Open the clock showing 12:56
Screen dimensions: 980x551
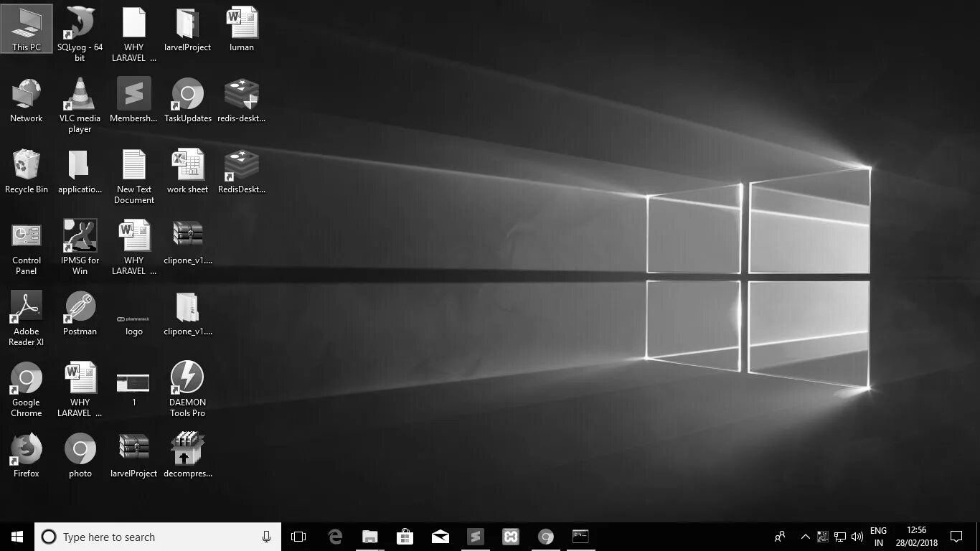(x=916, y=537)
